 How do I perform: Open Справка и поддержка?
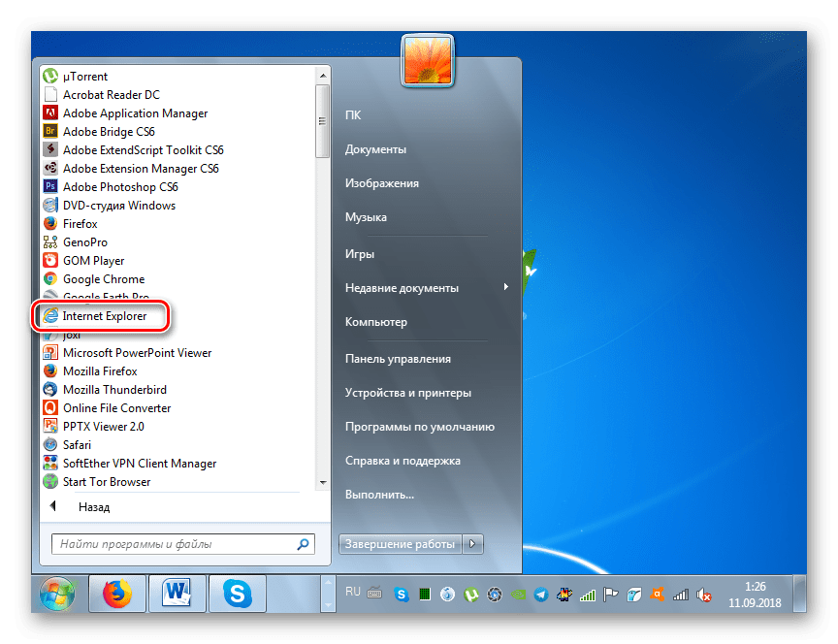[403, 461]
